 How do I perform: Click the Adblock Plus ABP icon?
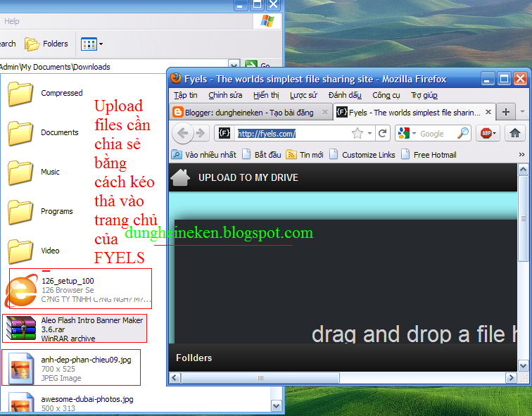tap(486, 133)
